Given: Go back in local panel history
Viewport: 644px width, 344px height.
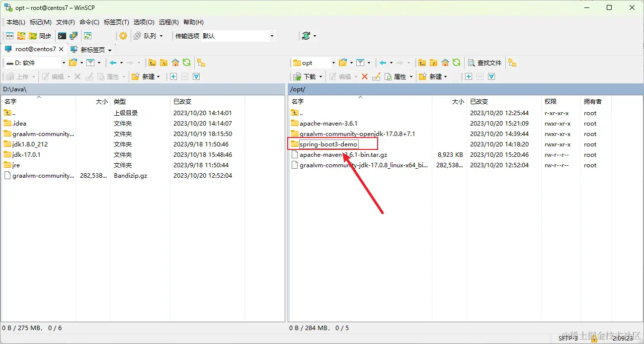Looking at the screenshot, I should (x=113, y=63).
